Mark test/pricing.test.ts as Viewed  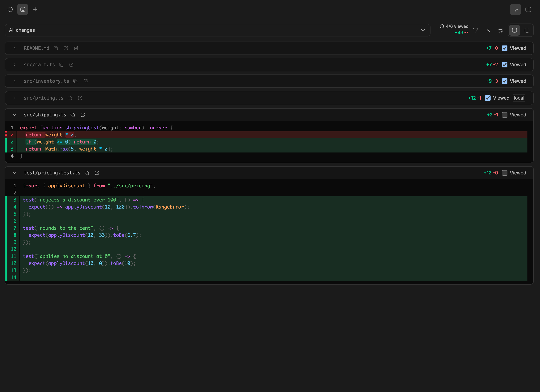(x=504, y=173)
